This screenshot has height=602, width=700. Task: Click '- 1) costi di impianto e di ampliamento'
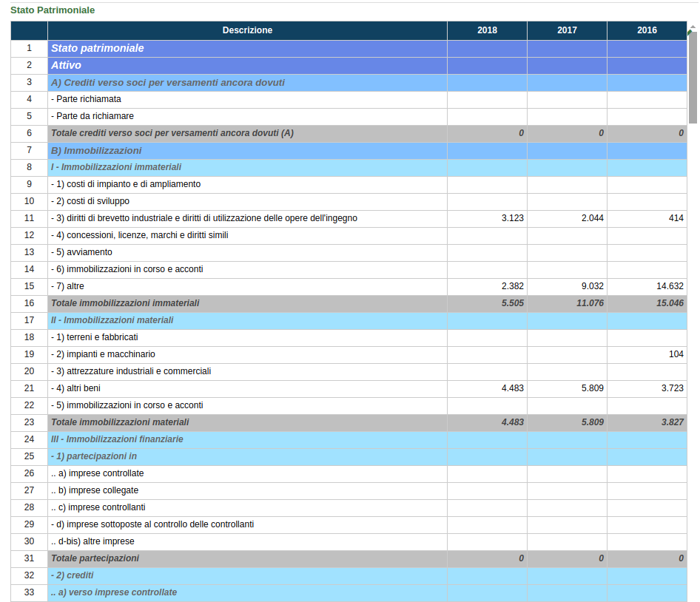(126, 184)
